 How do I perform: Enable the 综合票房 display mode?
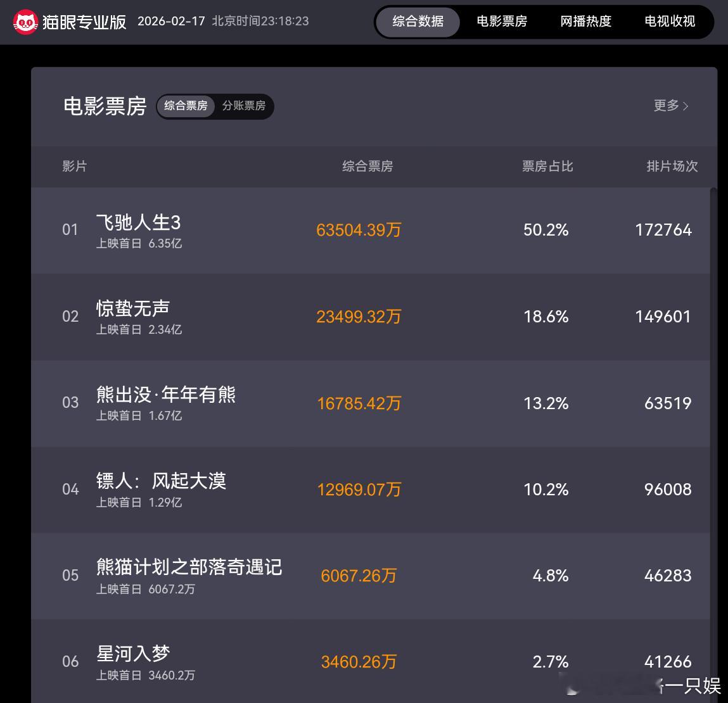pyautogui.click(x=185, y=106)
